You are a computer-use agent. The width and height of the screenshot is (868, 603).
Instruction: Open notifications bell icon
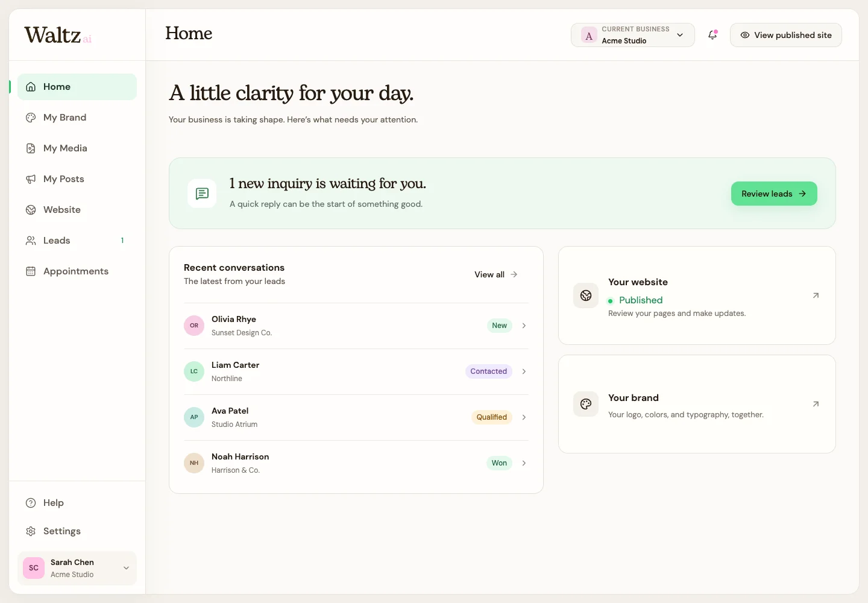click(712, 35)
